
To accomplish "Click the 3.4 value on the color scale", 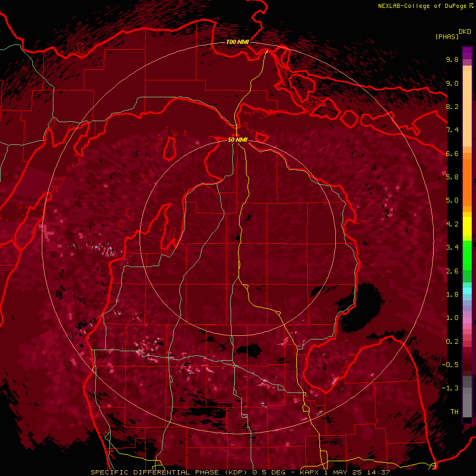I will (x=452, y=248).
